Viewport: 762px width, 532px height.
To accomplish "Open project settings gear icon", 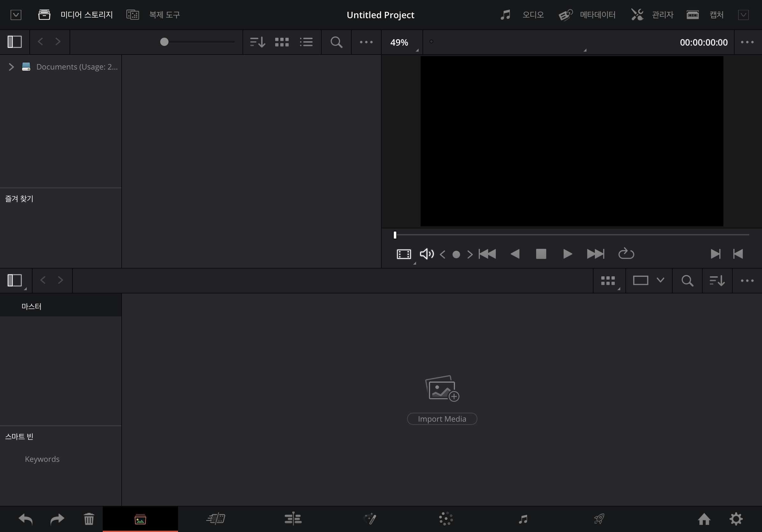I will [736, 519].
